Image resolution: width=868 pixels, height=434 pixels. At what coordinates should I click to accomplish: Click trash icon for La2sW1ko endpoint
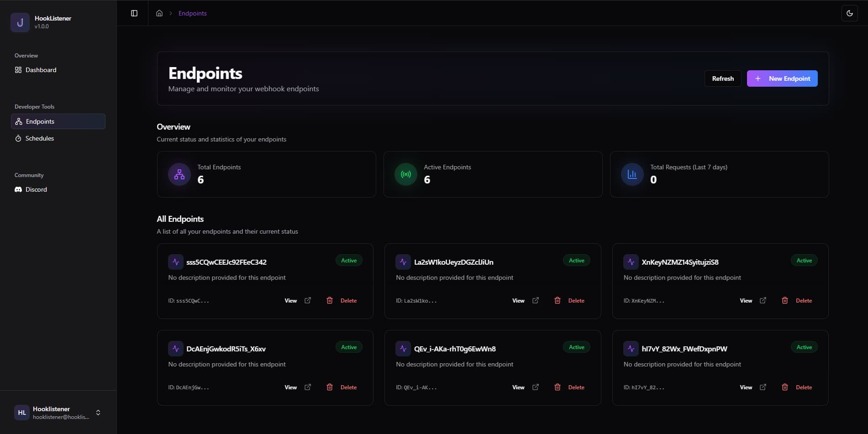tap(558, 300)
